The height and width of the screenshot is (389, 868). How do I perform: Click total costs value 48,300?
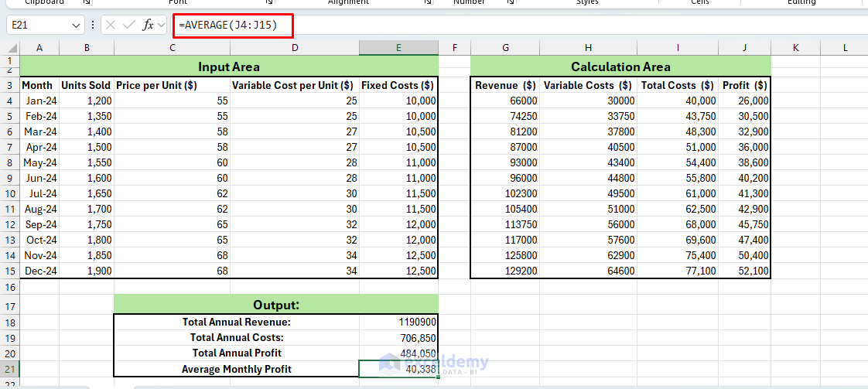pyautogui.click(x=678, y=131)
